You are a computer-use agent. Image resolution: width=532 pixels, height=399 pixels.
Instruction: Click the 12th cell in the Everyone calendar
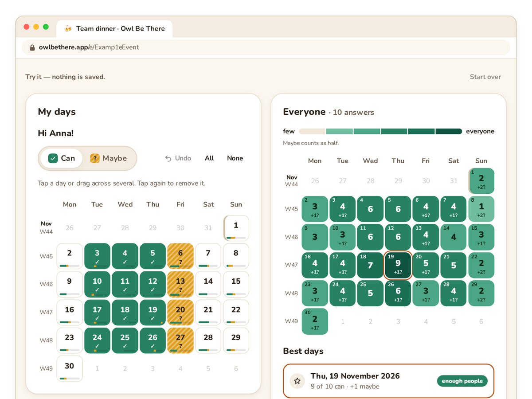[398, 237]
